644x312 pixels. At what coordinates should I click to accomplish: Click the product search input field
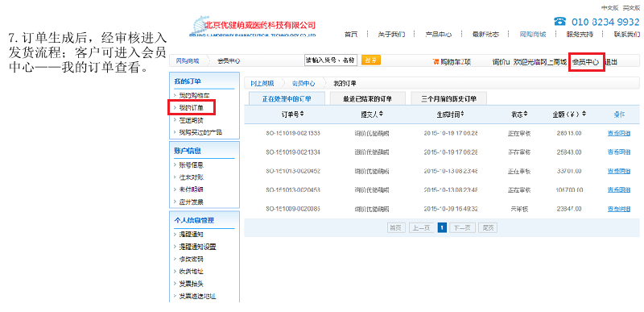331,60
